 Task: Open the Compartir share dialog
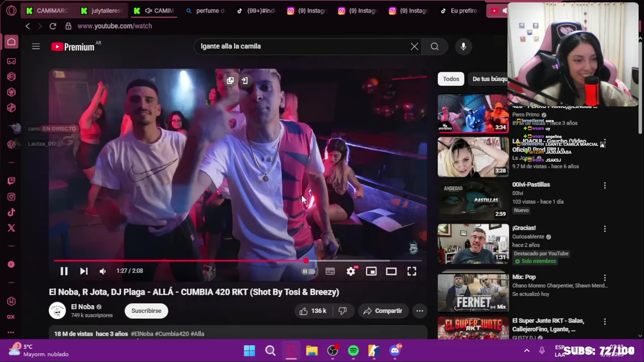click(x=383, y=311)
